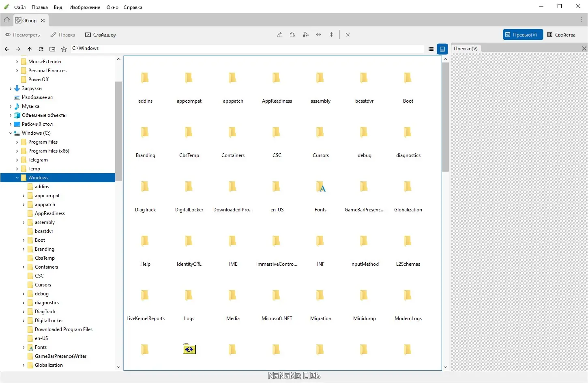Close the Обзор tab
Viewport: 588px width, 383px height.
pyautogui.click(x=43, y=20)
